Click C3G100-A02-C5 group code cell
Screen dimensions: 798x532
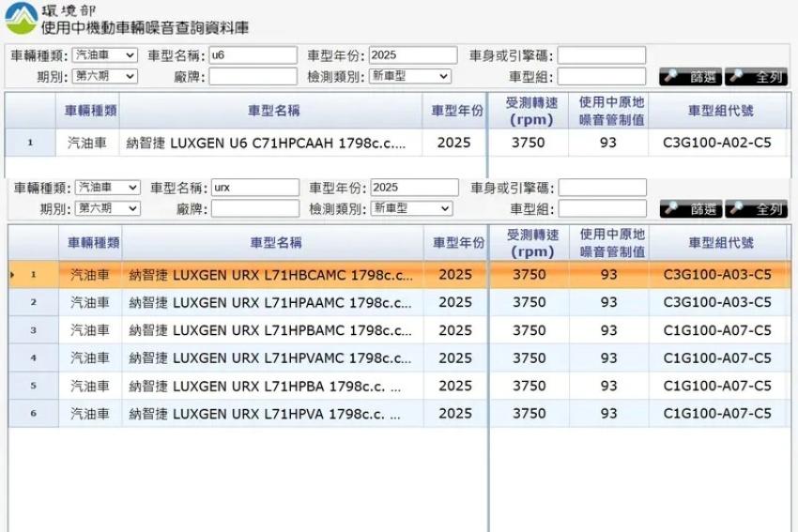pyautogui.click(x=716, y=143)
